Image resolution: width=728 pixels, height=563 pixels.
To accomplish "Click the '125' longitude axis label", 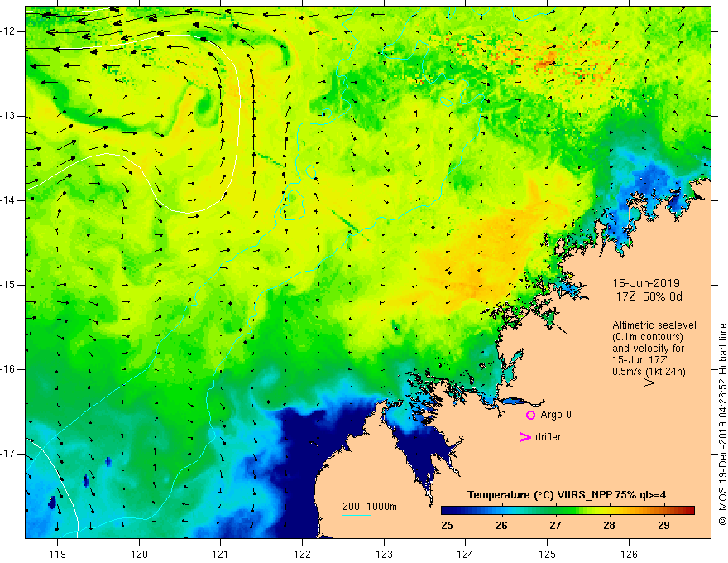I will (548, 554).
